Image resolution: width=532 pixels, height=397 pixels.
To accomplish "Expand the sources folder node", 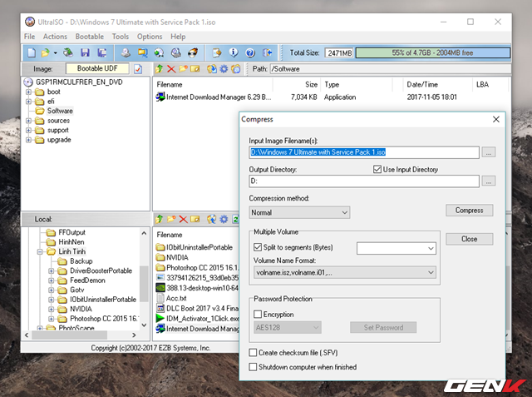I will [29, 121].
